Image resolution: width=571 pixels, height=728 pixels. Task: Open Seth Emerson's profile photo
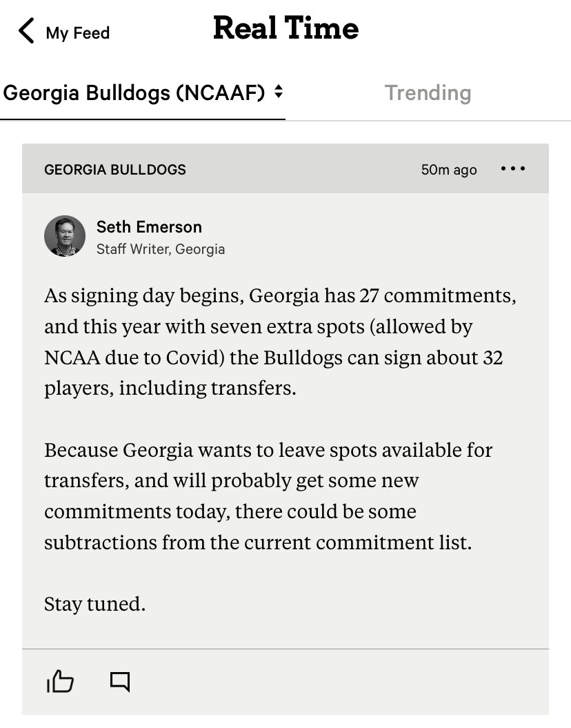(65, 236)
